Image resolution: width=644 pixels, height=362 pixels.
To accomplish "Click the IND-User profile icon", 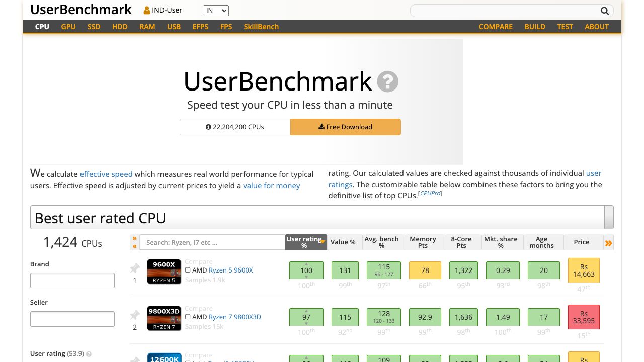I will [147, 10].
